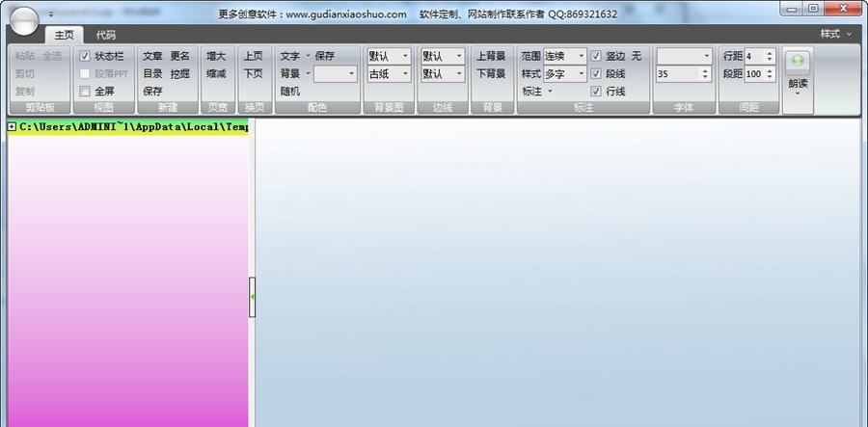The height and width of the screenshot is (427, 868).
Task: Open the 范围 连续 dropdown
Action: tap(564, 56)
